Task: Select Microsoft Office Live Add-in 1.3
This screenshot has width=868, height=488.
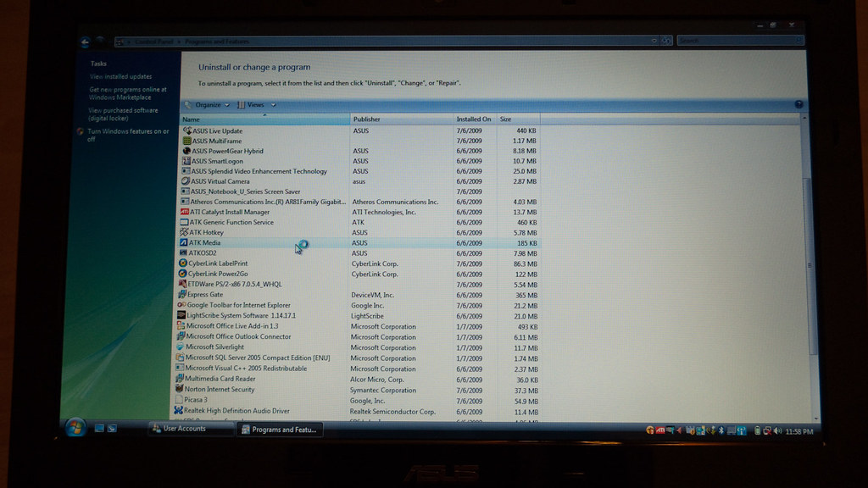Action: click(x=359, y=326)
